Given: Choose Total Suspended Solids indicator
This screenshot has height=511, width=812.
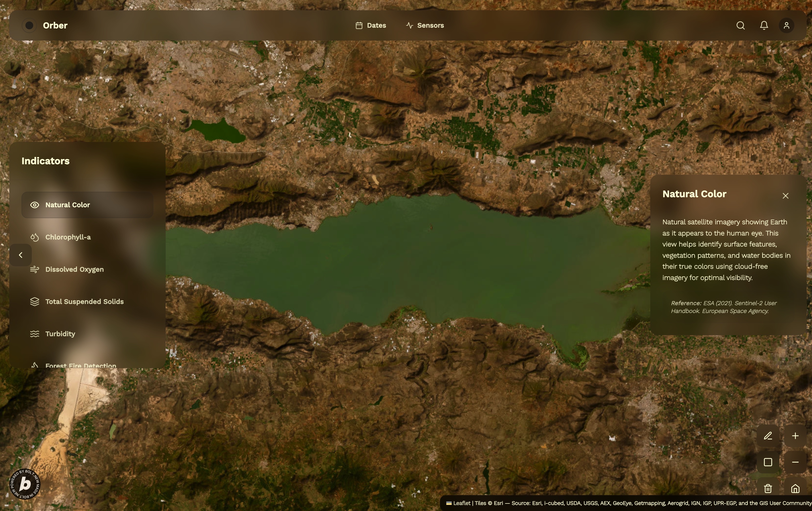Looking at the screenshot, I should click(84, 302).
